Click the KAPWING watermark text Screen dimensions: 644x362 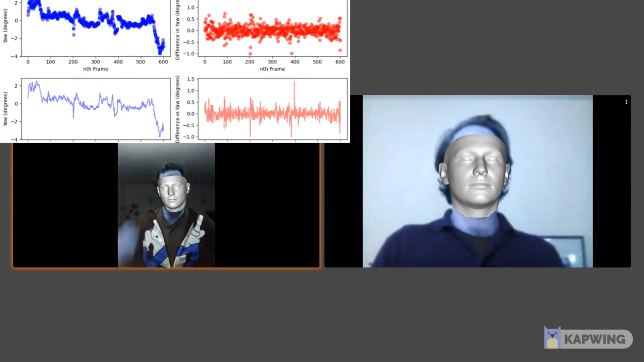pos(594,339)
